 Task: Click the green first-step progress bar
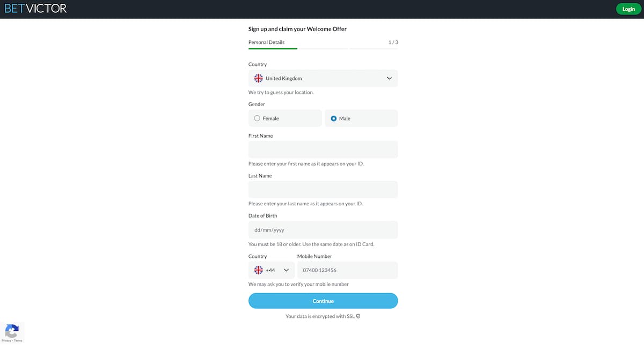273,49
